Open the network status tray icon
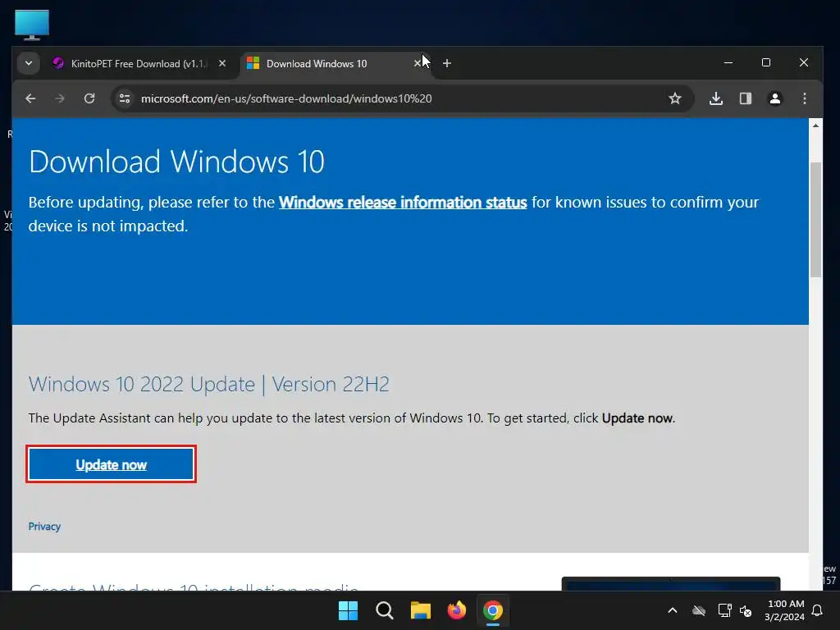 [x=724, y=610]
